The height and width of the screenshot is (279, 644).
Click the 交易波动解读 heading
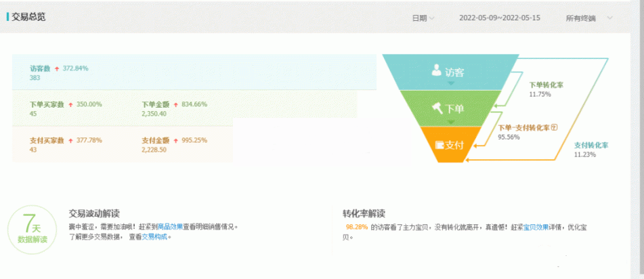[94, 214]
